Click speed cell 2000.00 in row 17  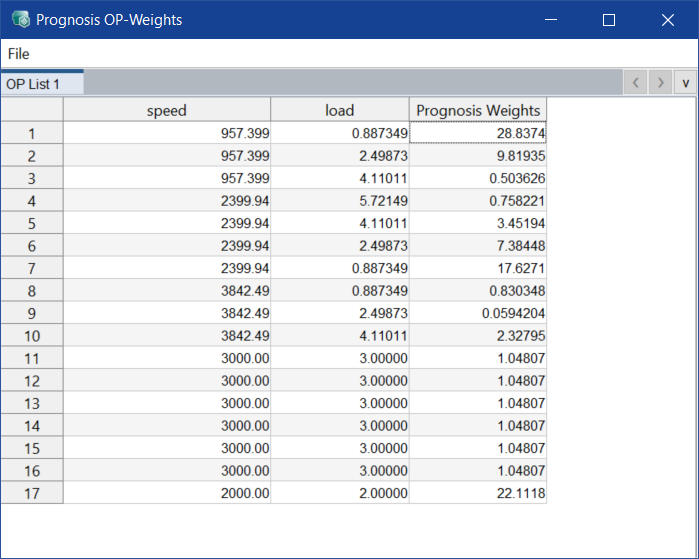pos(166,493)
